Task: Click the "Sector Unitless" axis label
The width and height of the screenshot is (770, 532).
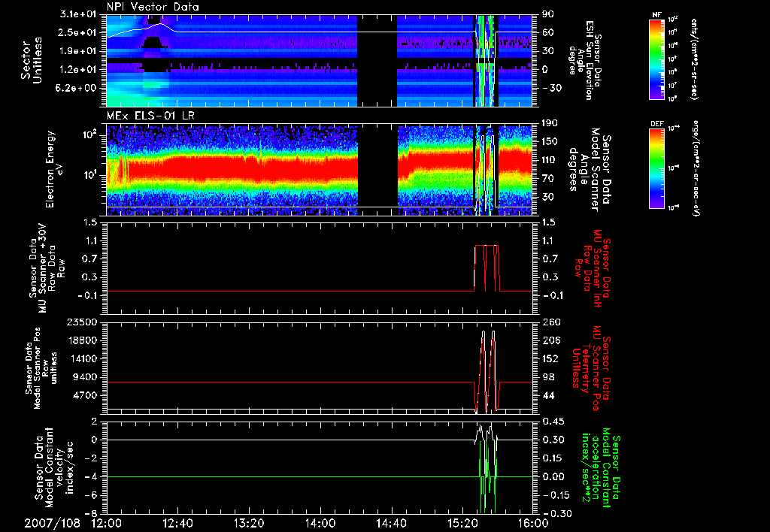Action: click(32, 60)
